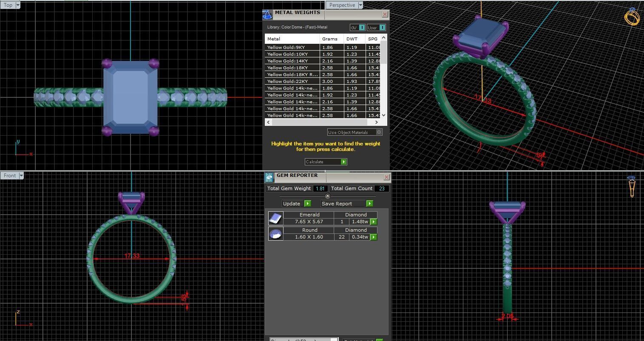644x341 pixels.
Task: Click the Round 1.60 X 1.60 size cell
Action: [x=309, y=237]
